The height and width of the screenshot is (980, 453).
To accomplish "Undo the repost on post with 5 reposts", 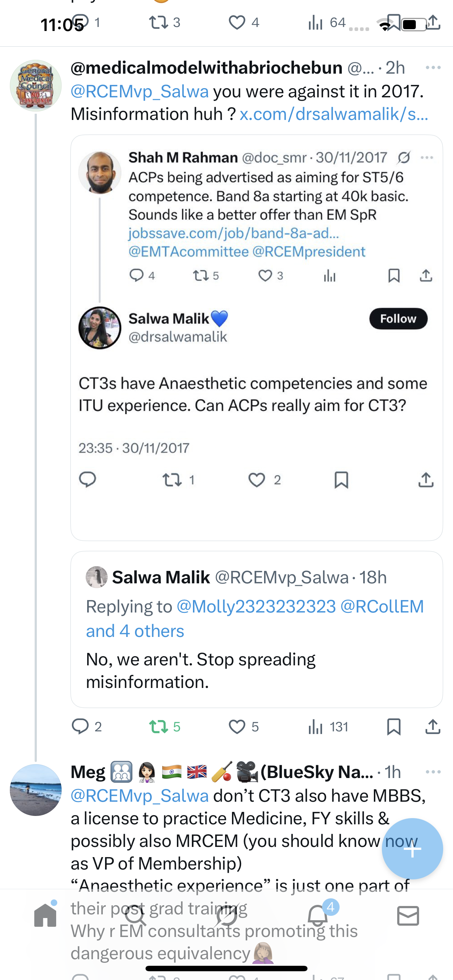I will tap(159, 727).
